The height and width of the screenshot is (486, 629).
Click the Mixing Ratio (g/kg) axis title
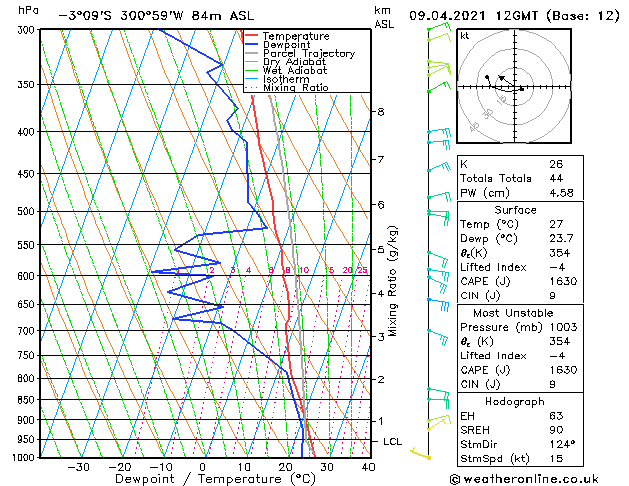coord(393,281)
